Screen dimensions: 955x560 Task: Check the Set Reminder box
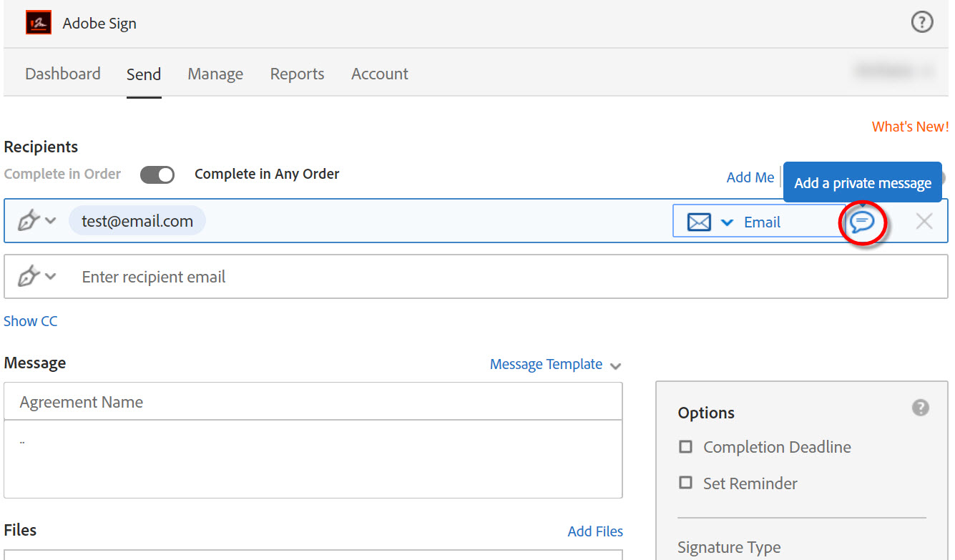coord(685,483)
